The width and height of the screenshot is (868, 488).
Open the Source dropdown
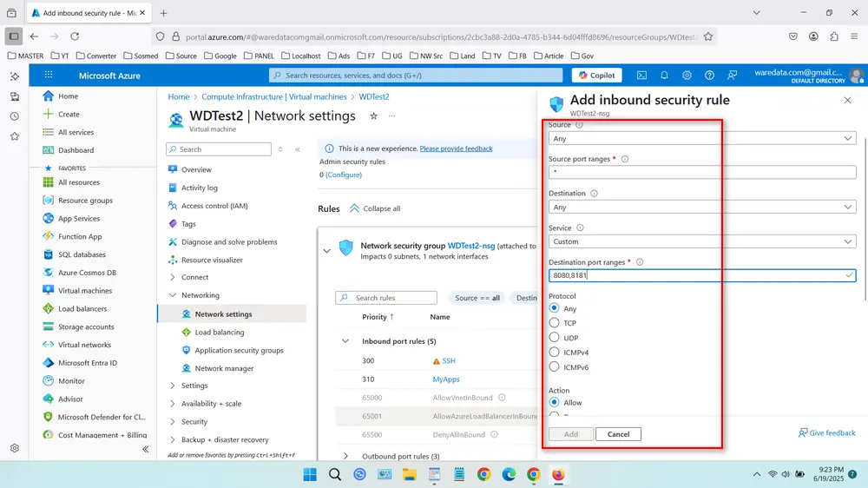[702, 138]
